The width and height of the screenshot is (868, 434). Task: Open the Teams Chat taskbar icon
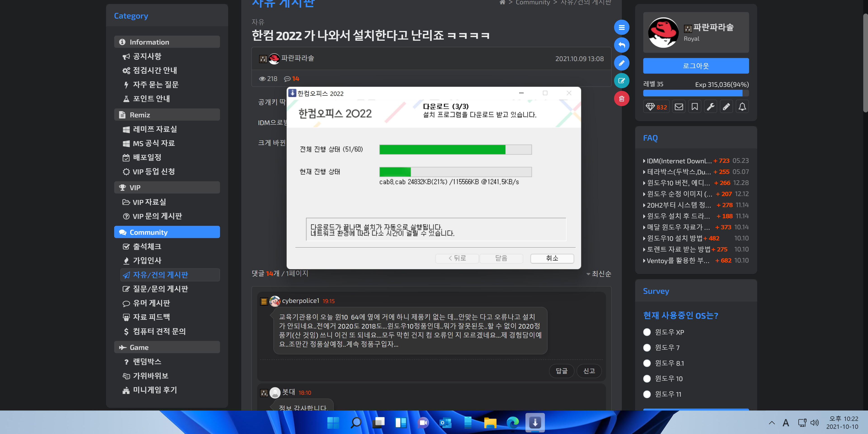click(x=423, y=422)
